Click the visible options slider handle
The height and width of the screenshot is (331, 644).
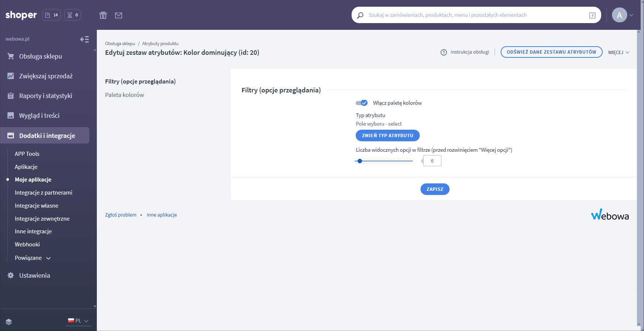(x=360, y=161)
